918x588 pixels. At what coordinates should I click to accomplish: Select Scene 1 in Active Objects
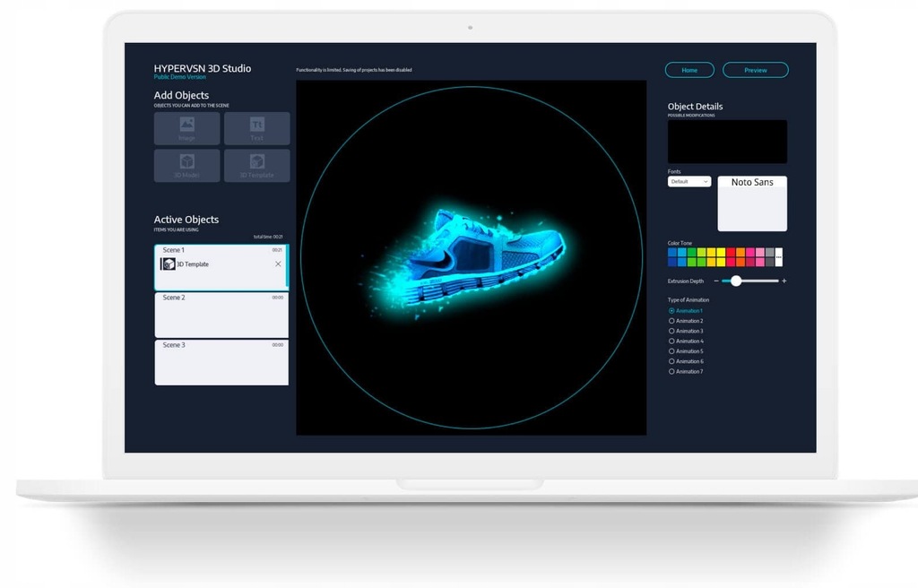(x=221, y=268)
